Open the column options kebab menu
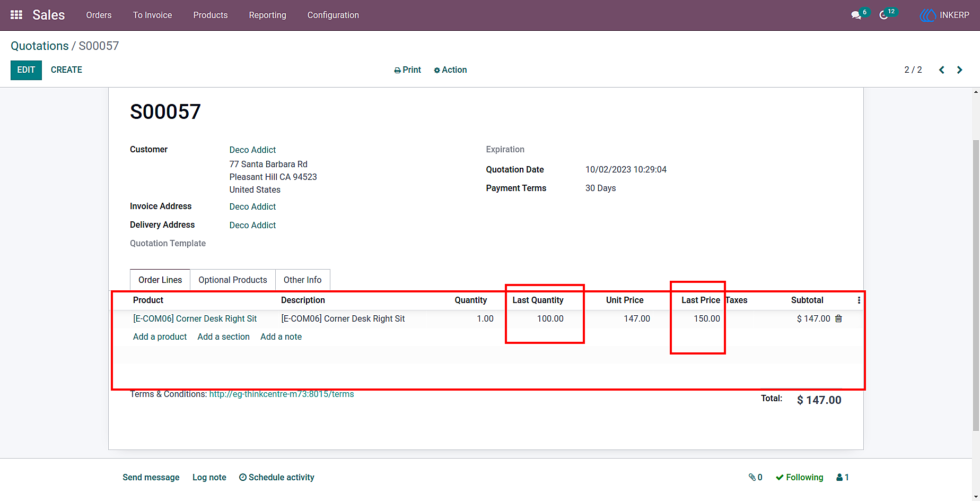Viewport: 980px width, 501px height. coord(859,300)
